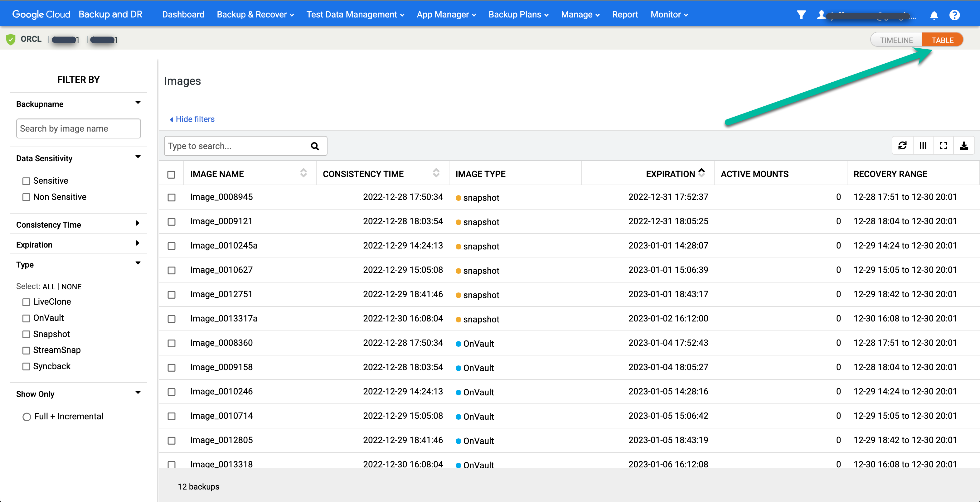Viewport: 980px width, 502px height.
Task: Click Hide filters link
Action: (192, 118)
